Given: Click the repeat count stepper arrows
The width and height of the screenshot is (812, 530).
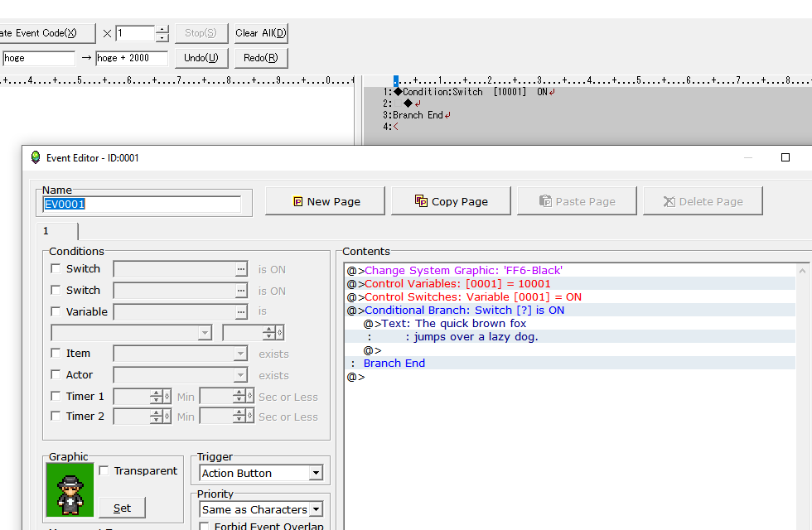Looking at the screenshot, I should [162, 33].
